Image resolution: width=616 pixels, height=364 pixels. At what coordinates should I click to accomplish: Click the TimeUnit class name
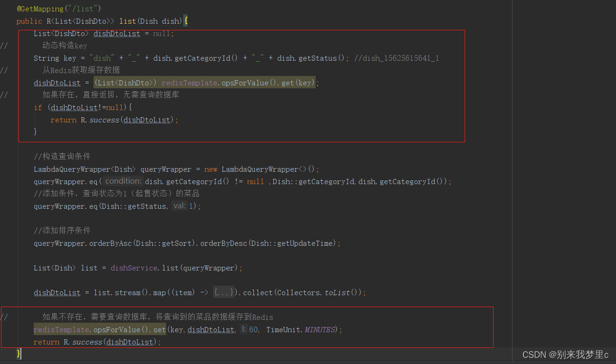coord(283,329)
